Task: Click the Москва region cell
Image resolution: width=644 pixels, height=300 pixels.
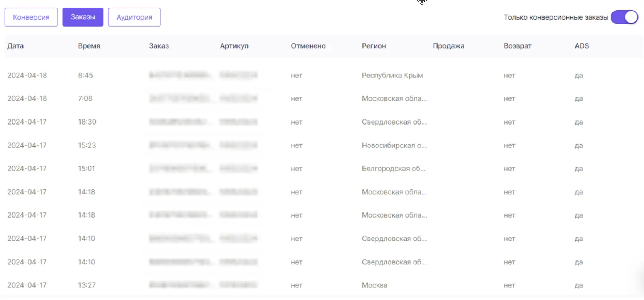Action: coord(374,285)
